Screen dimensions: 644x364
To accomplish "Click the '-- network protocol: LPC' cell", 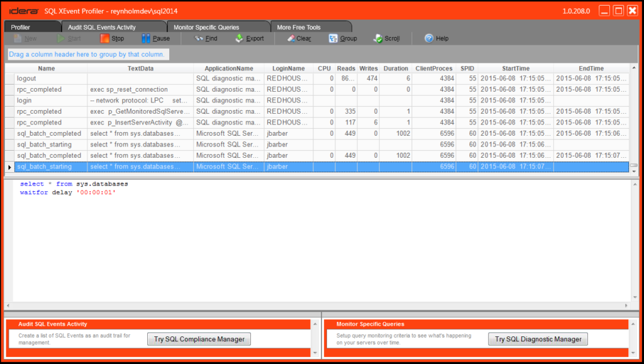I will point(139,101).
